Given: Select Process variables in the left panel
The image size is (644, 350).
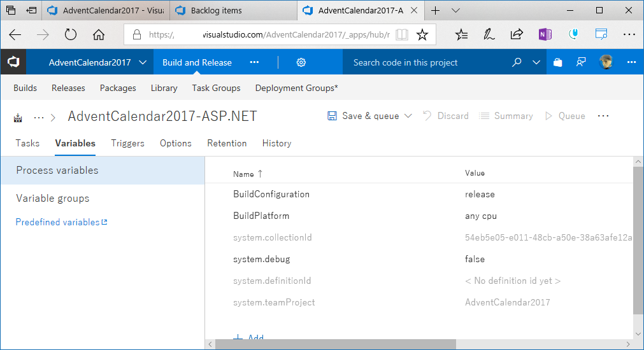Looking at the screenshot, I should (103, 171).
